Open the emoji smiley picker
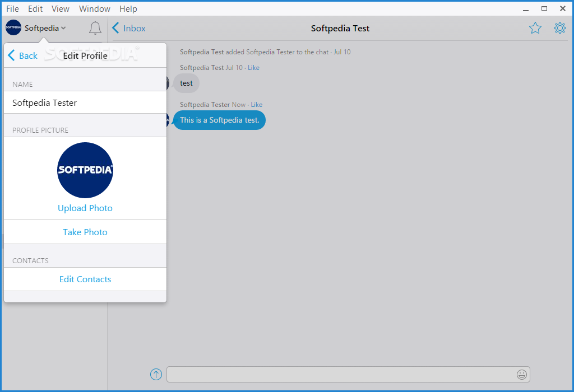 point(522,375)
